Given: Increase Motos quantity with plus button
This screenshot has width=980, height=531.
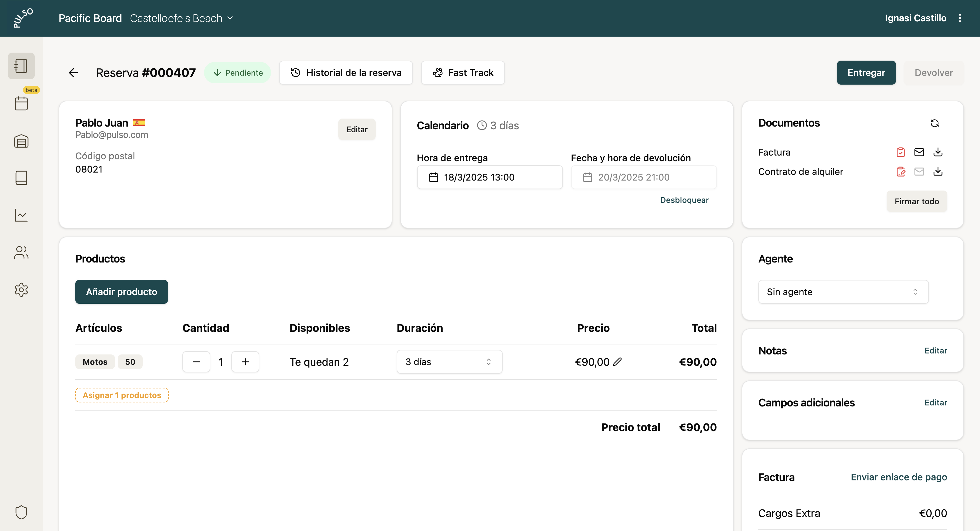Looking at the screenshot, I should (x=245, y=362).
